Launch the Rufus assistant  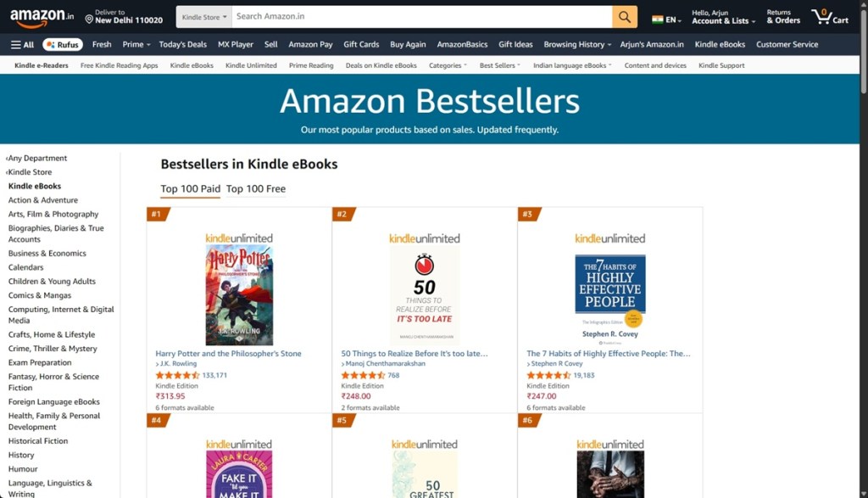pos(62,44)
